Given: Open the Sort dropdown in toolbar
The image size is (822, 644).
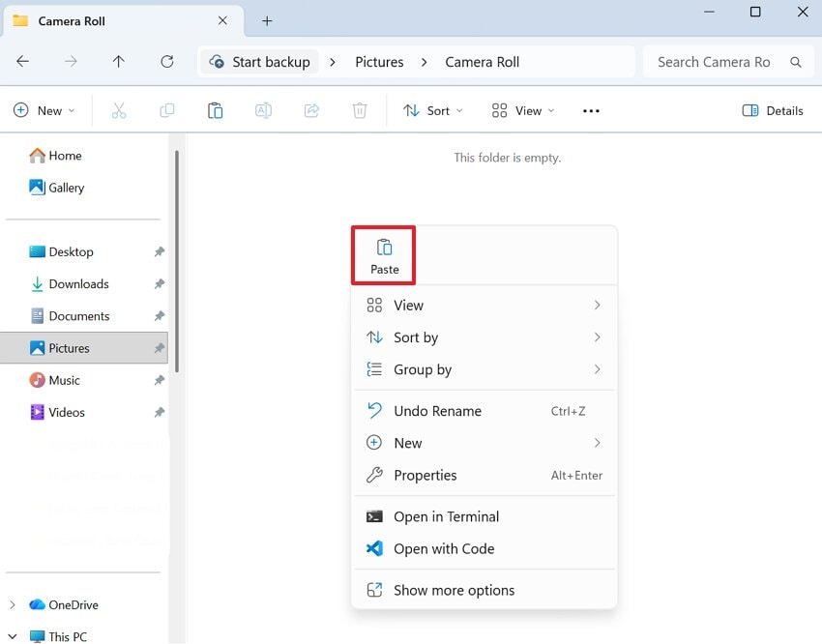Looking at the screenshot, I should [432, 111].
